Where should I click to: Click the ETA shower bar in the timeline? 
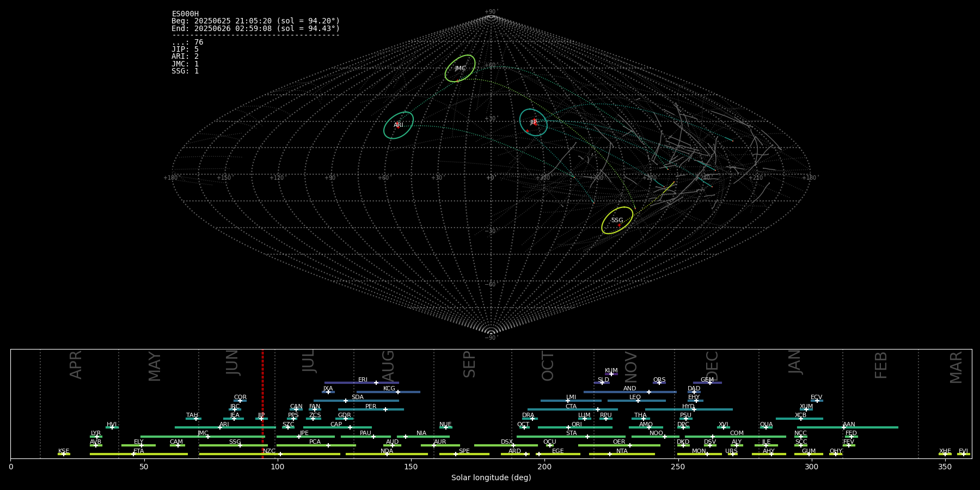139,454
